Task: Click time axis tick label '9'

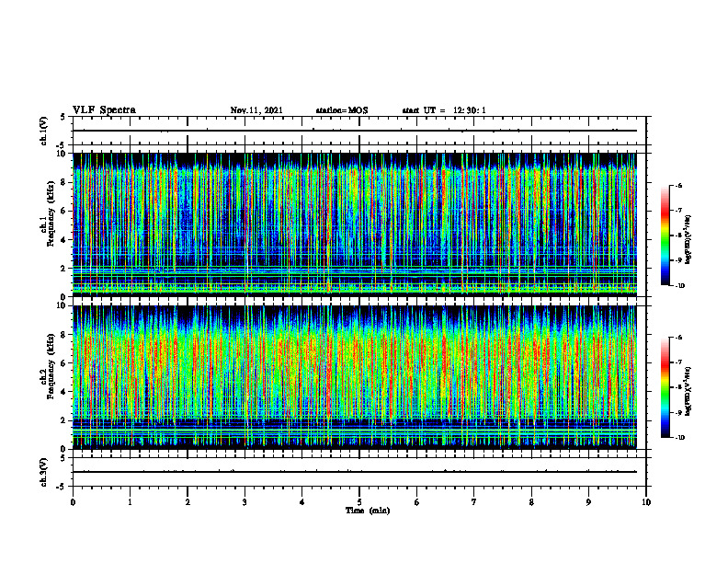Action: coord(588,502)
